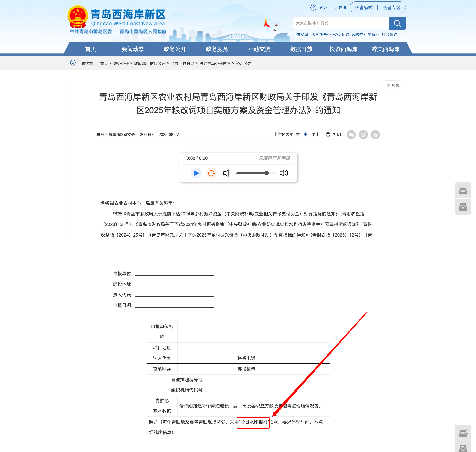This screenshot has width=476, height=452.
Task: Share article via Weibo icon
Action: click(x=363, y=134)
